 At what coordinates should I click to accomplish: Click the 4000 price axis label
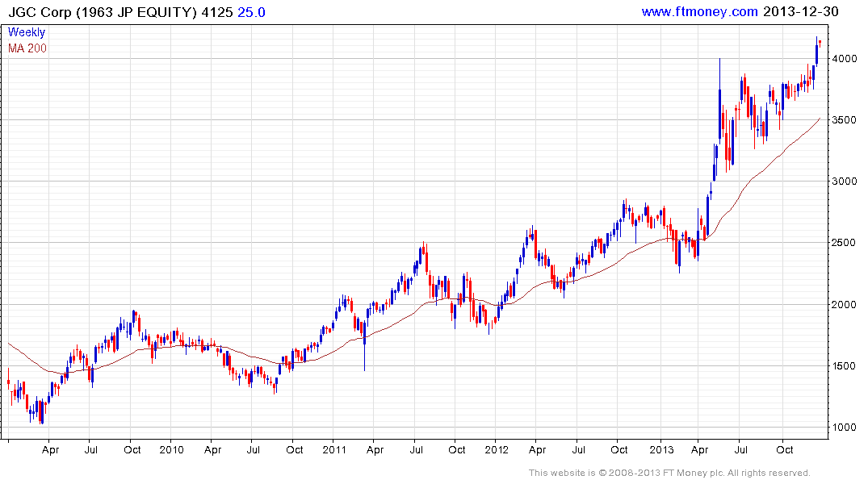[845, 59]
